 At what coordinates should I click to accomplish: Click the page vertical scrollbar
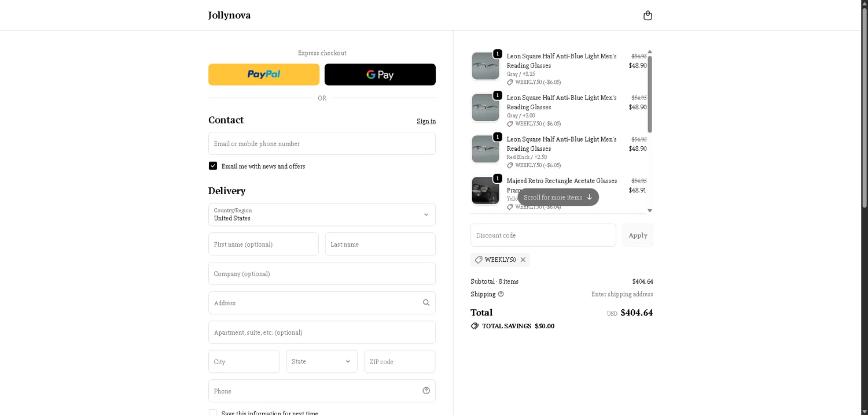pos(865,107)
